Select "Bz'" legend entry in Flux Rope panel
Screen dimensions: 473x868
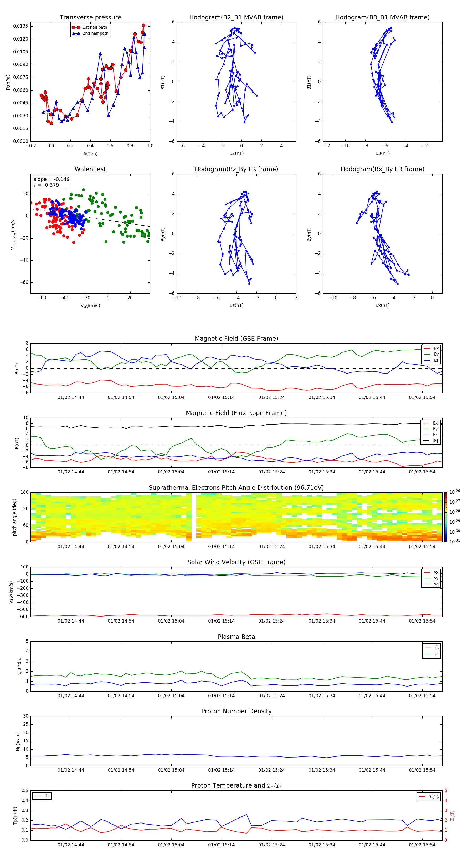click(x=431, y=435)
